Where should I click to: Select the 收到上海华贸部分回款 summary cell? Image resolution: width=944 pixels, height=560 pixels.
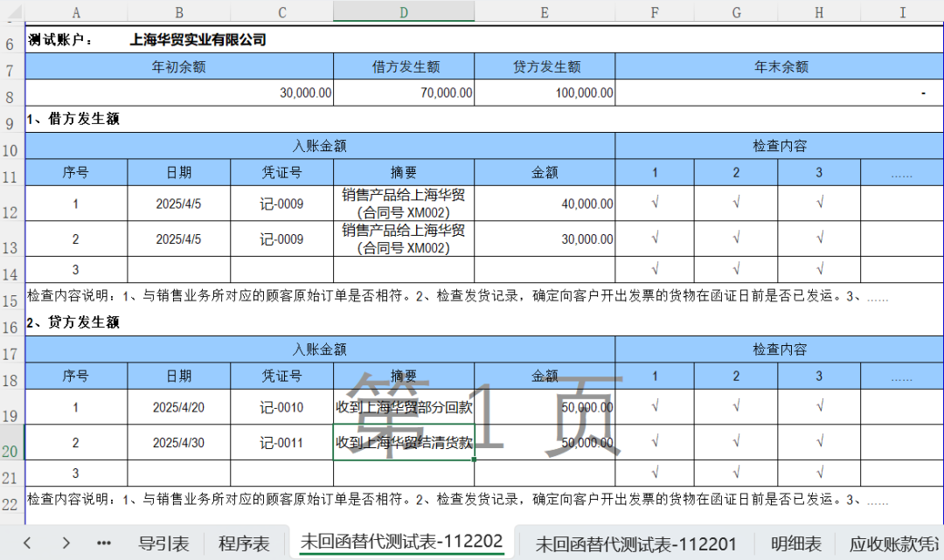pyautogui.click(x=404, y=407)
